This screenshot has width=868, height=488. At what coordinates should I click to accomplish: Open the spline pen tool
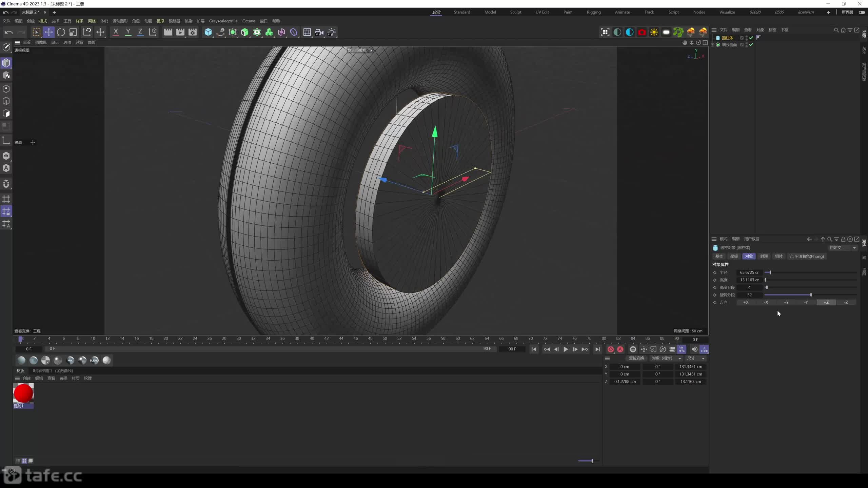click(x=220, y=32)
